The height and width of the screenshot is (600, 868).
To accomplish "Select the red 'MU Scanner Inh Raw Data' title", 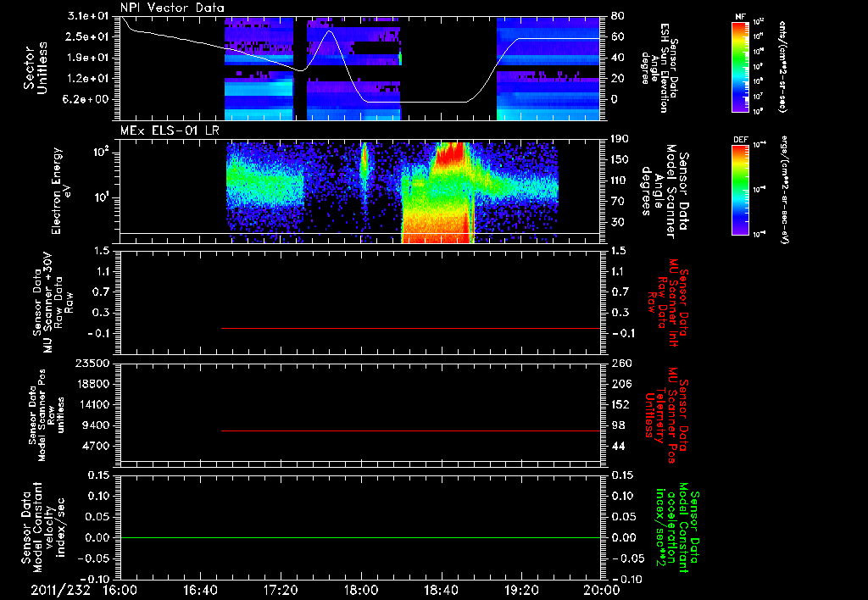I will point(669,303).
